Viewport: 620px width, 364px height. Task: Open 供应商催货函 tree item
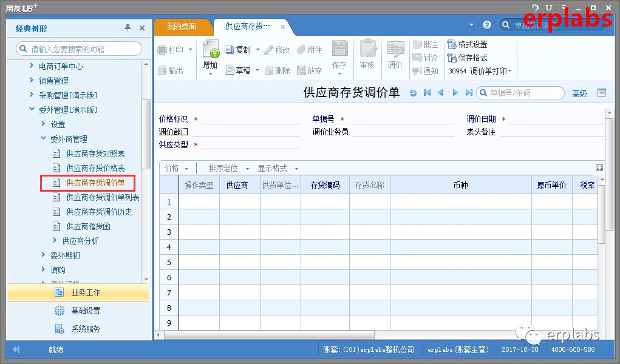88,226
